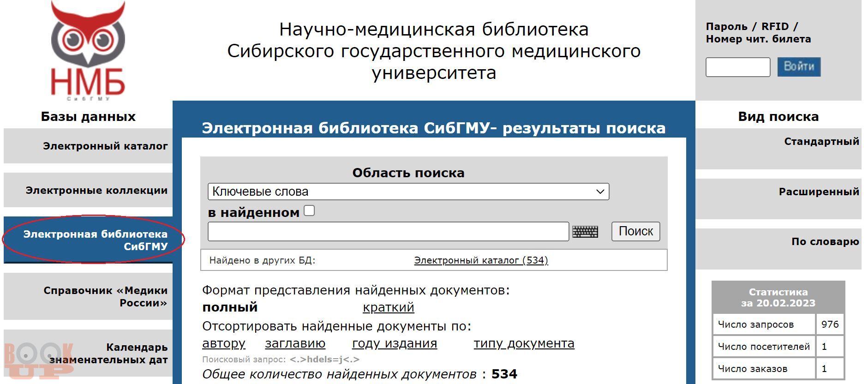Sort results by 'году издания'
Viewport: 868px width, 384px height.
(x=394, y=343)
